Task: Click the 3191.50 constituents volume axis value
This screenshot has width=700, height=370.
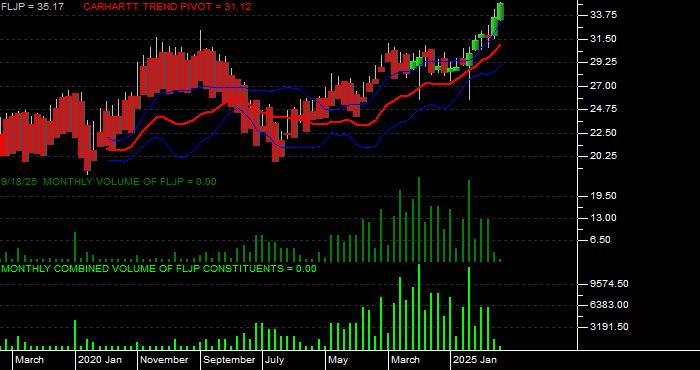Action: click(609, 327)
